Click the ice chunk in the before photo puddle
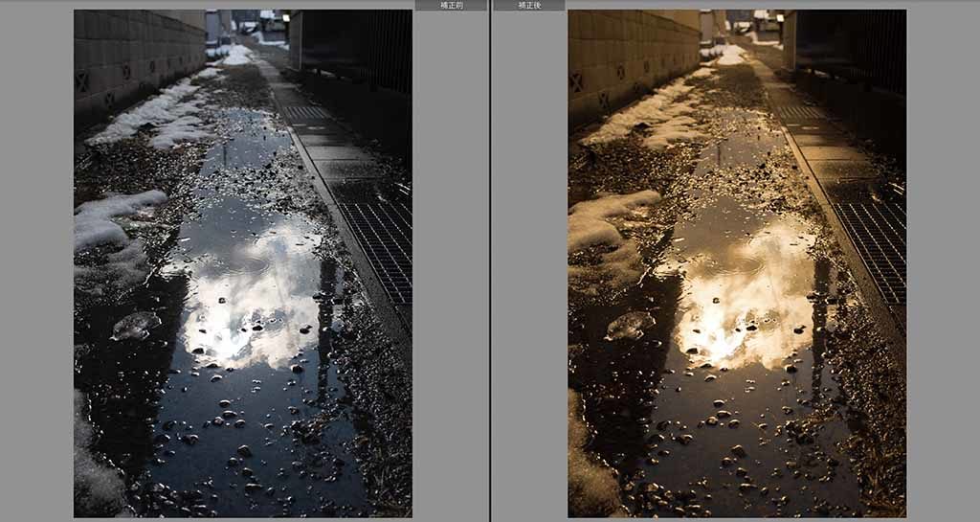980x522 pixels. (x=135, y=326)
